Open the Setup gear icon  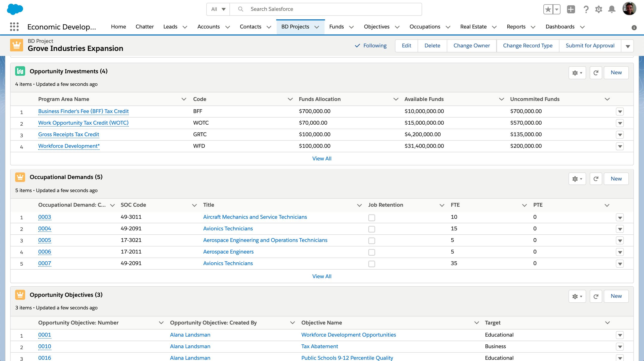tap(598, 9)
